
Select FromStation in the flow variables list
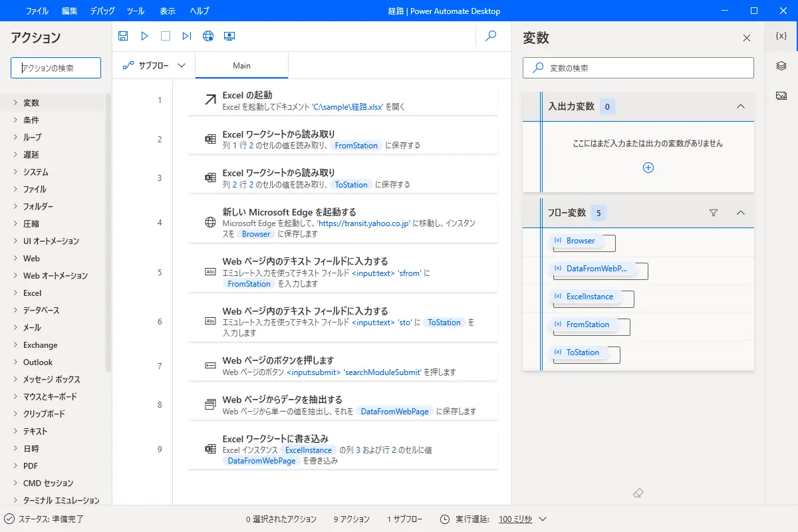[x=583, y=325]
